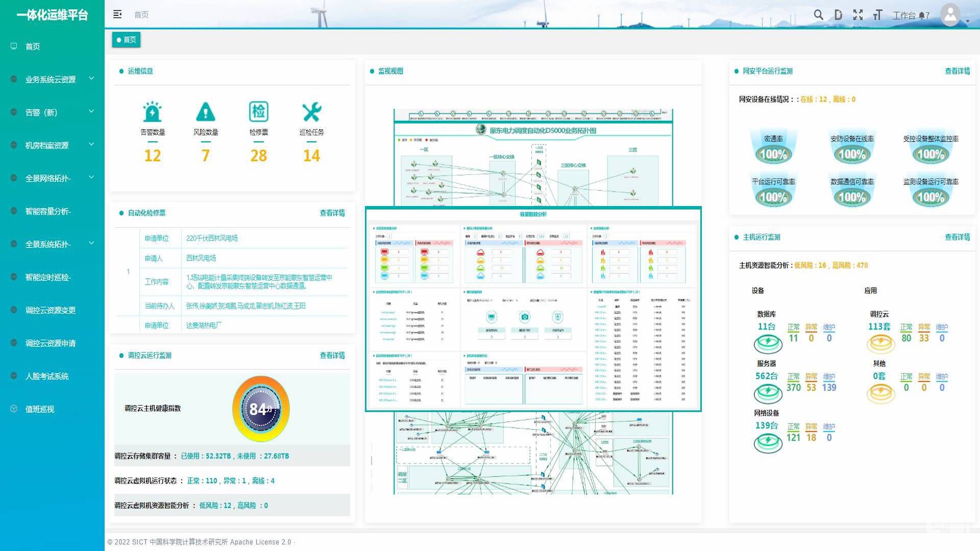Select 人脸考试系统 in sidebar
Image resolution: width=980 pixels, height=551 pixels.
point(47,376)
